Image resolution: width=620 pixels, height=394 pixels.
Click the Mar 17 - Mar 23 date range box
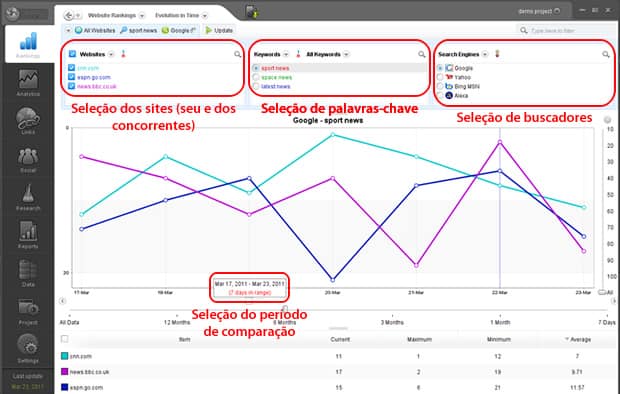coord(249,288)
